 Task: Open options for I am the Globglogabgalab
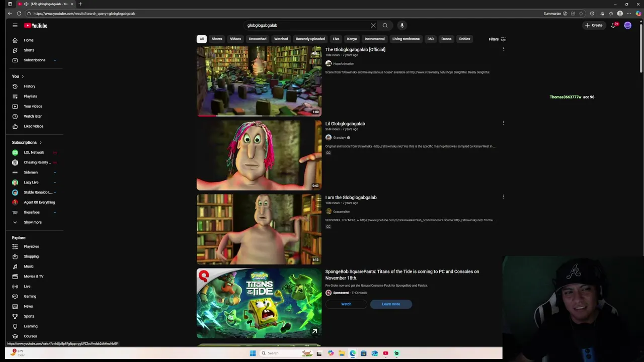[x=504, y=197]
